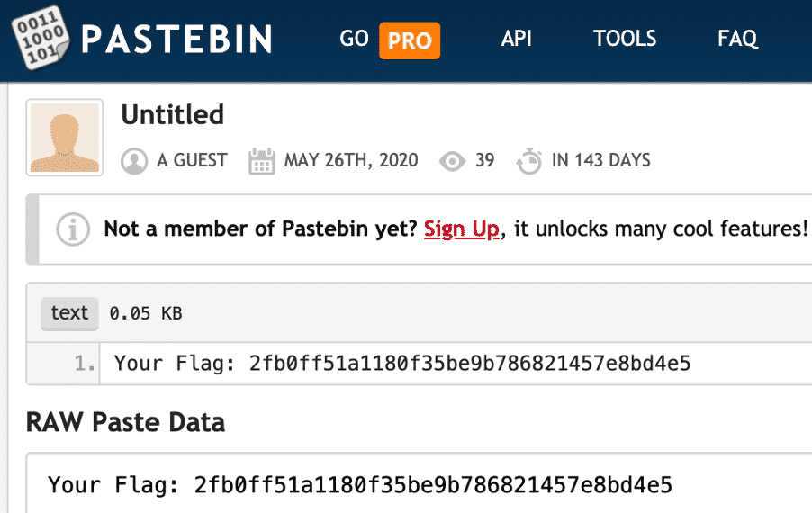
Task: Click the eye views icon
Action: [x=452, y=161]
